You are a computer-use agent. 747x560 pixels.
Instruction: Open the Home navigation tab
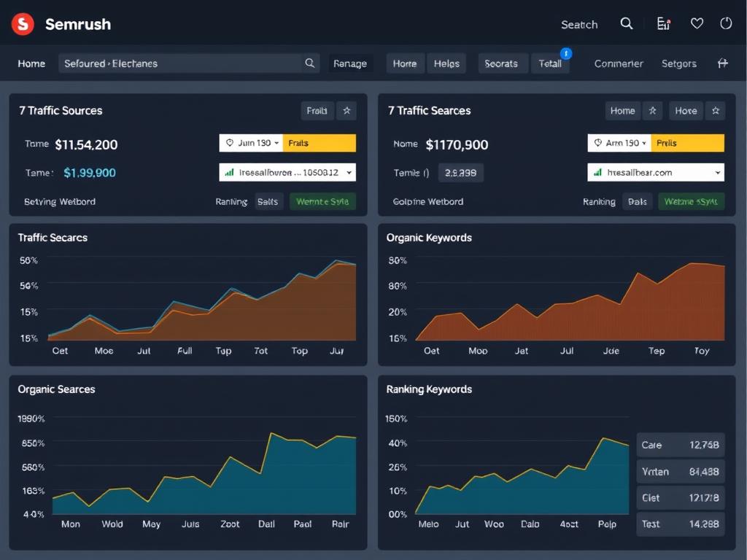[31, 63]
